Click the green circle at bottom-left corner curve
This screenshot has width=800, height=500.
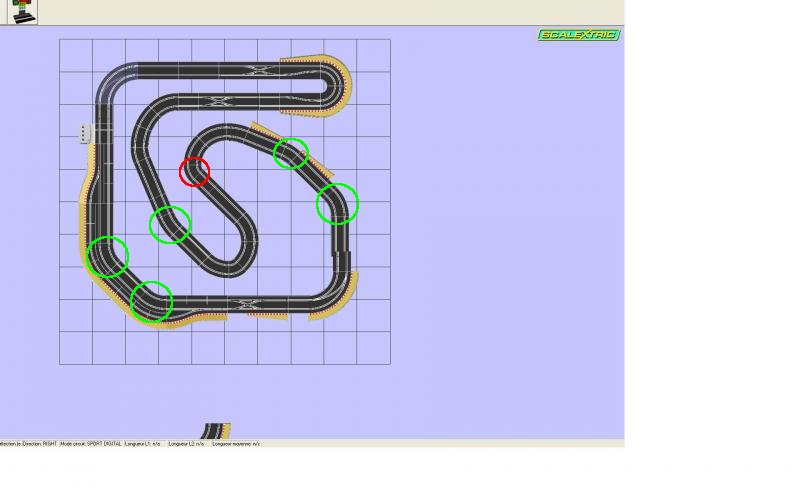[x=151, y=300]
